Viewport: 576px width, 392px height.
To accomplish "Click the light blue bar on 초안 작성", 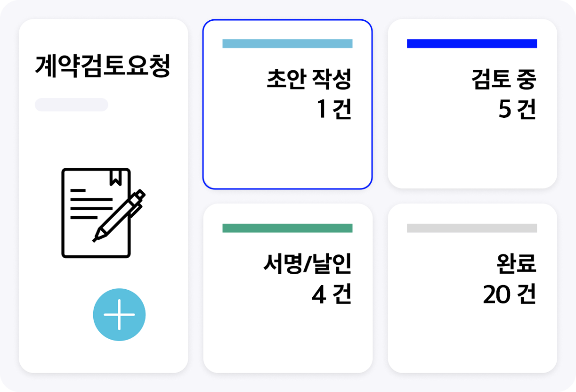I will (x=287, y=43).
